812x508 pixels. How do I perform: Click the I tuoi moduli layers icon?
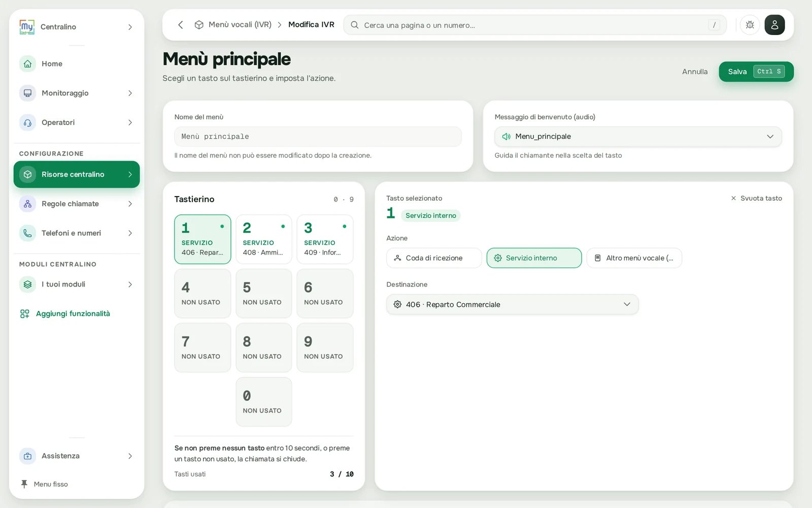coord(27,284)
